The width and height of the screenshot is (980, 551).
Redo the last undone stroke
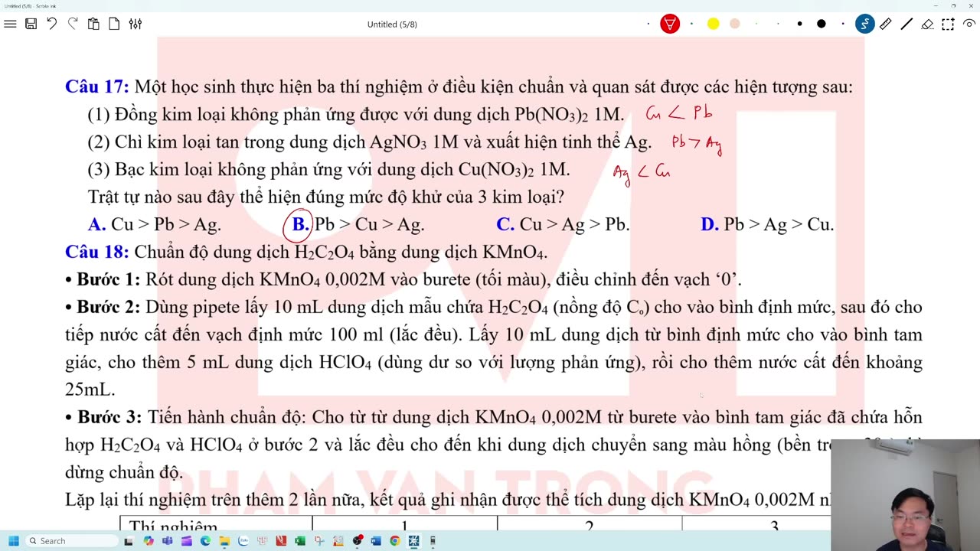73,24
